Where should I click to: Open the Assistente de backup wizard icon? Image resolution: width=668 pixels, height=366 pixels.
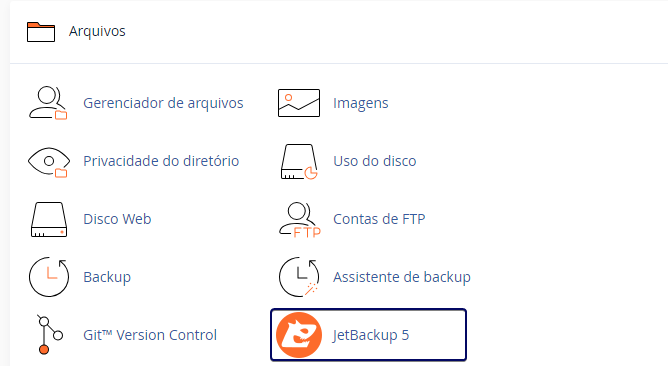coord(299,277)
